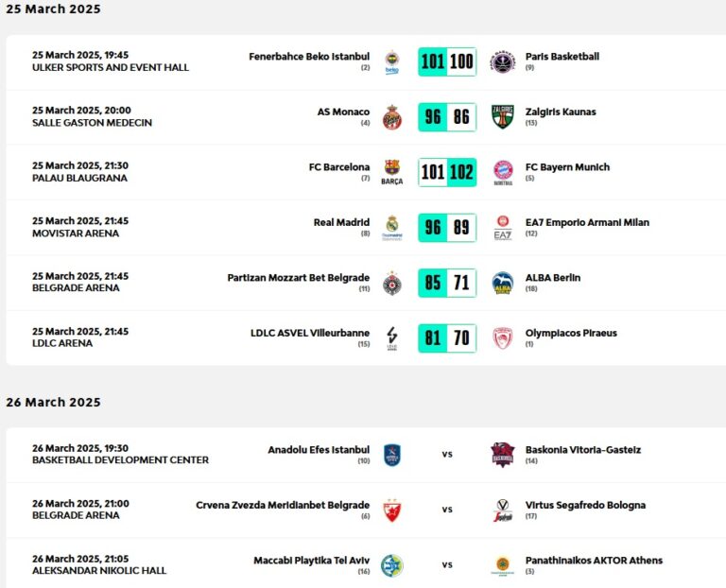
Task: Click the Olympiacos Piraeus logo
Action: 503,337
